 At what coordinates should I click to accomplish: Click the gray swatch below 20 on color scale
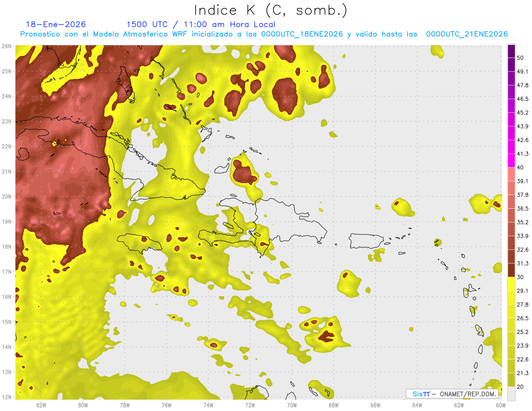(x=511, y=394)
